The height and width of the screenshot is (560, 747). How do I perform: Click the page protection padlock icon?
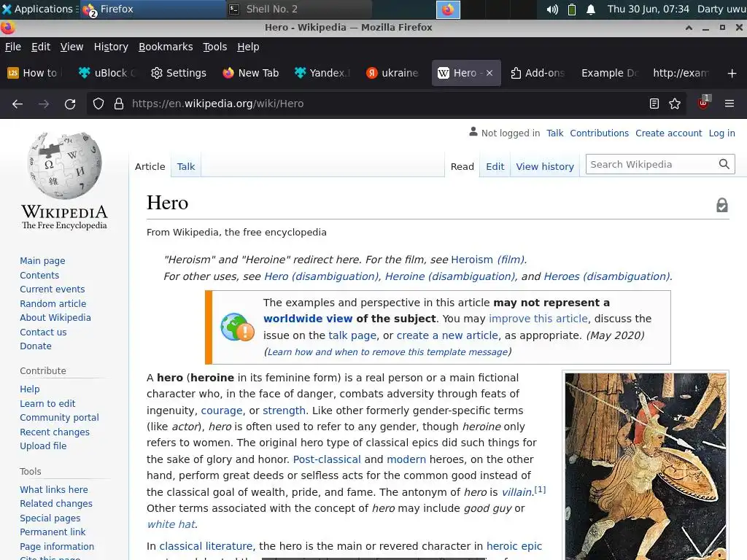722,205
